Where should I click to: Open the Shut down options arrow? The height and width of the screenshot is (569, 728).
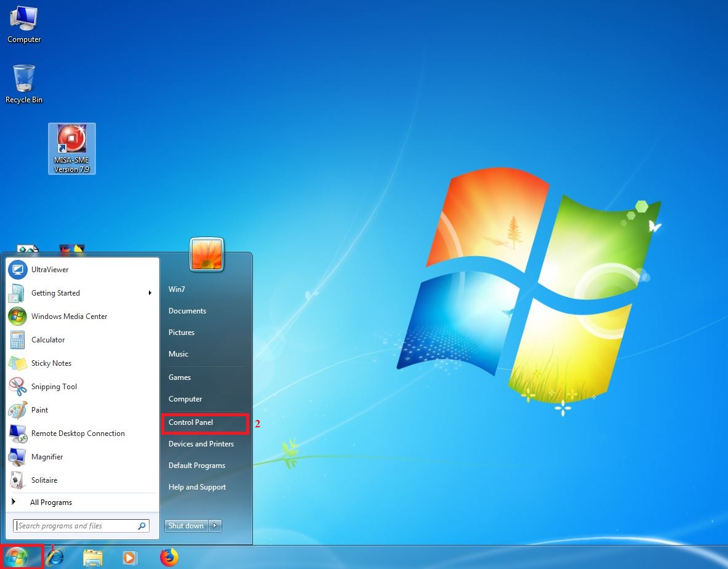coord(215,526)
